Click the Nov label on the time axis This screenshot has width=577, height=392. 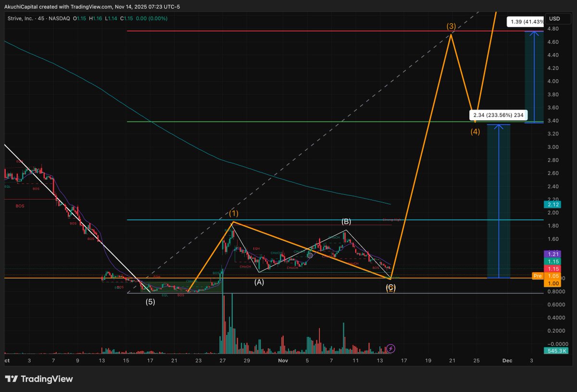(283, 360)
